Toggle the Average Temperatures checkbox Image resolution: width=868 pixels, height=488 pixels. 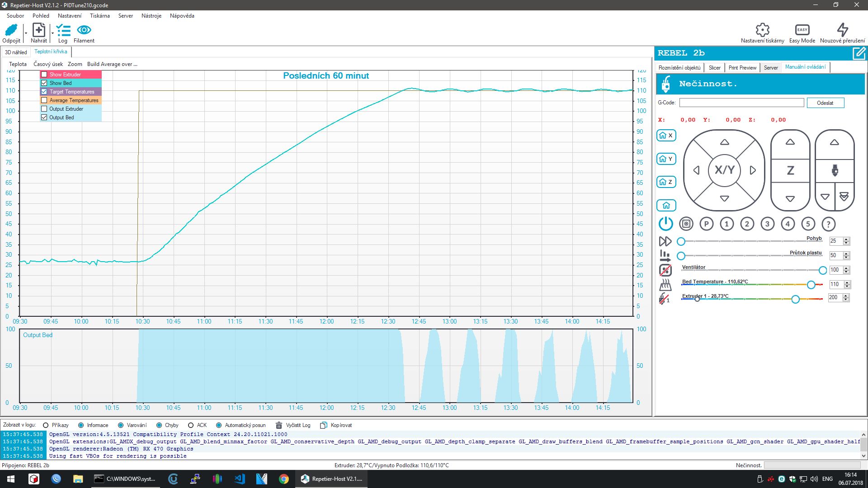[44, 100]
